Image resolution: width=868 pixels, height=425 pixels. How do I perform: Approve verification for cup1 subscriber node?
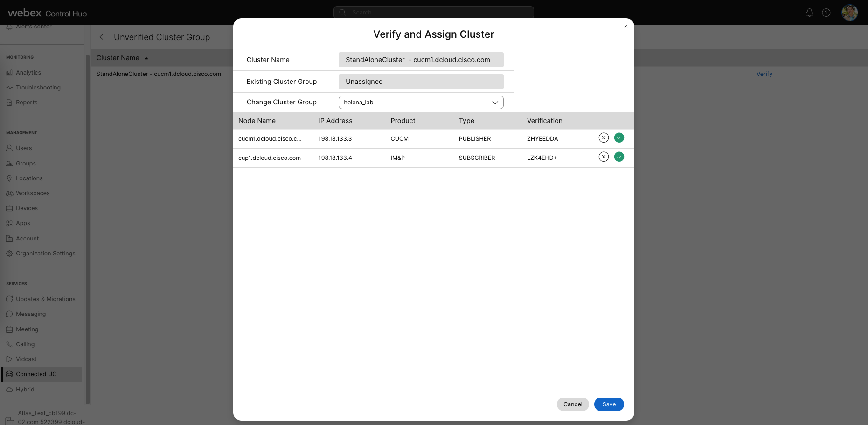click(x=619, y=157)
